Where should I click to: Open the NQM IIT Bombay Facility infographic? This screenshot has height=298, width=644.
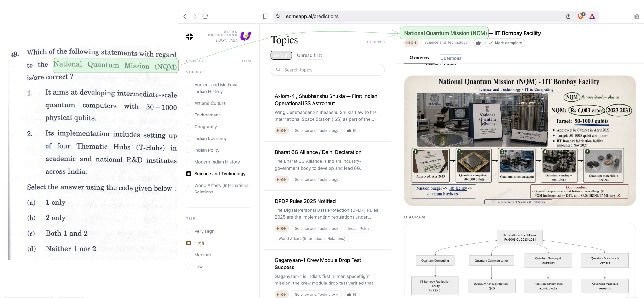(519, 141)
